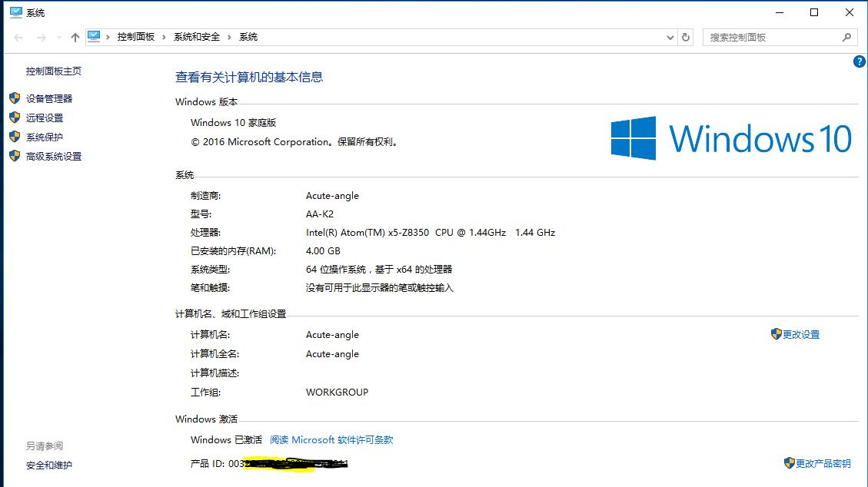Click 64 位操作系统 system type value

378,270
